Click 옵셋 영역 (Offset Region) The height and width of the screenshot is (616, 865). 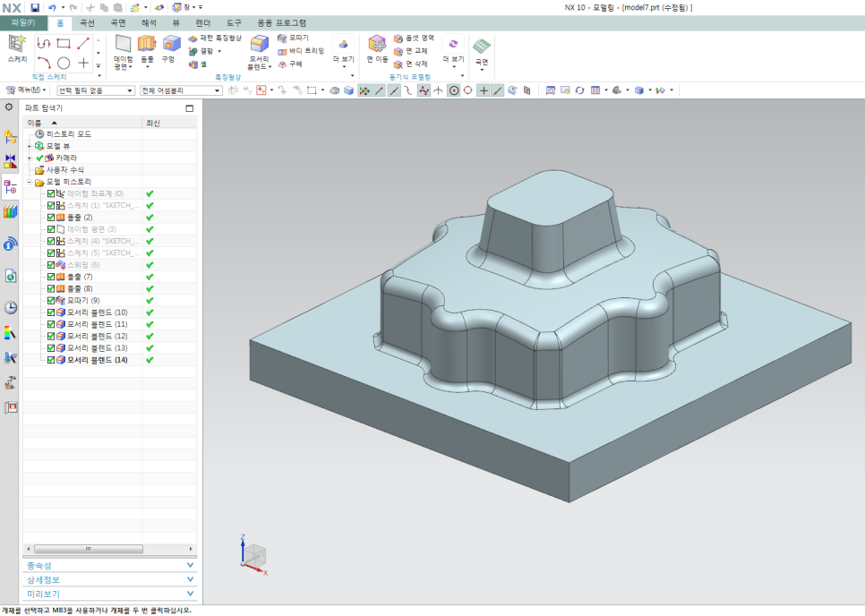(x=415, y=38)
